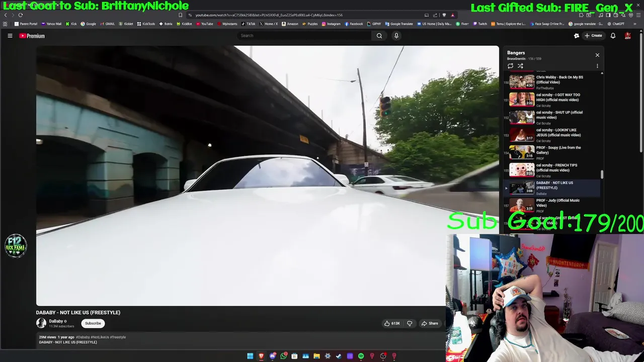Image resolution: width=644 pixels, height=362 pixels.
Task: Like the video (613K thumbs up)
Action: pyautogui.click(x=392, y=323)
